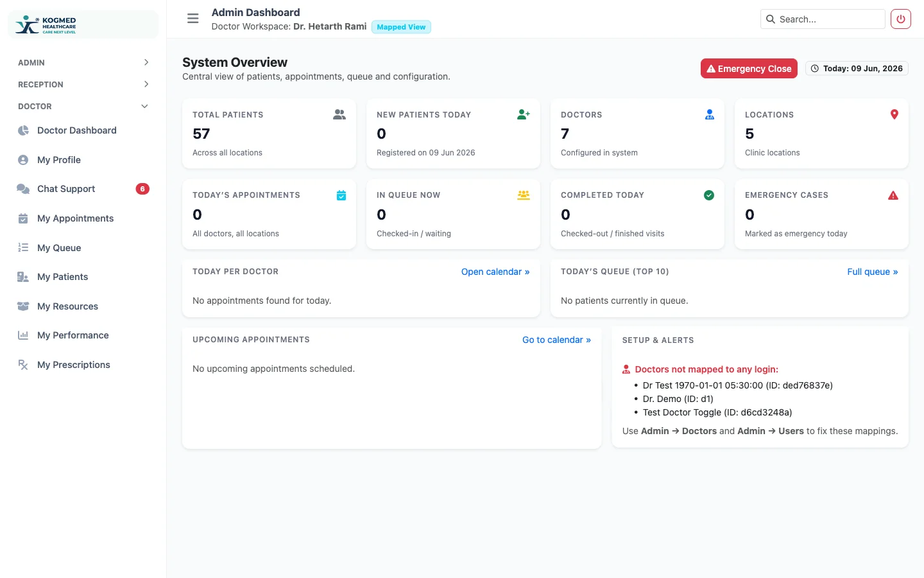
Task: Click the Completed Today green check icon
Action: pos(709,195)
